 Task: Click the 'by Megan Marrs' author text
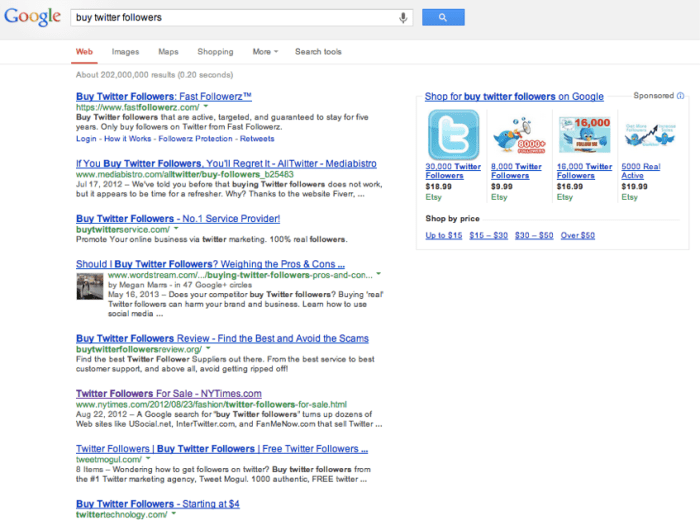pos(138,285)
